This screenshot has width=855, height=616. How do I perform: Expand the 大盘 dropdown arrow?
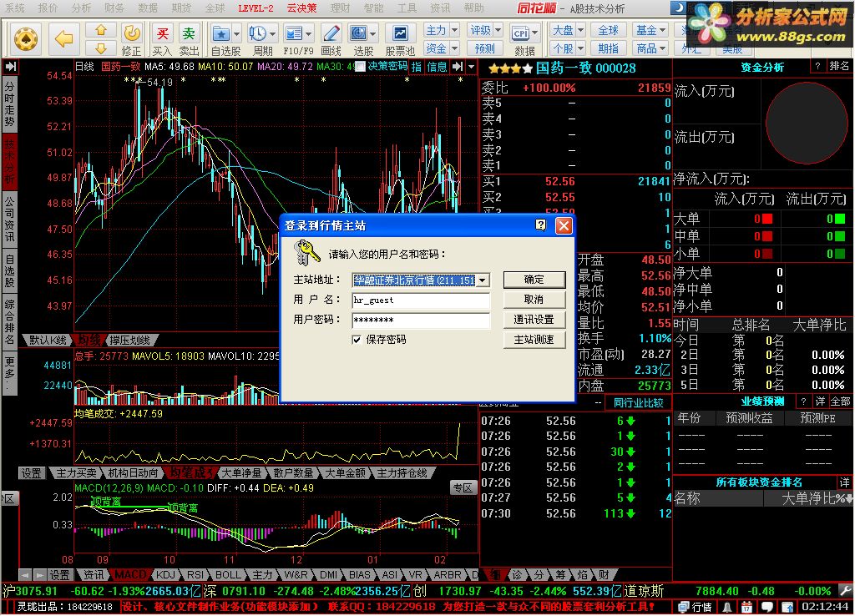coord(580,31)
